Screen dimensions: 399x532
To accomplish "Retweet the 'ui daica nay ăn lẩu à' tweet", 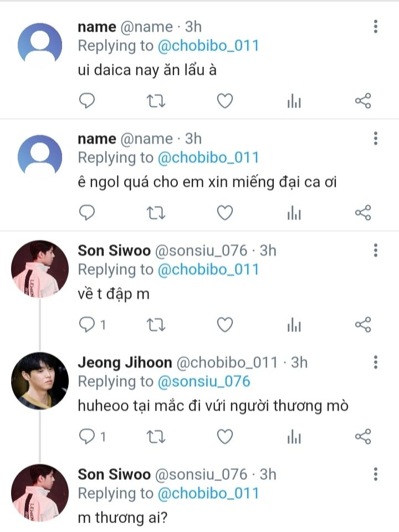I will (155, 101).
